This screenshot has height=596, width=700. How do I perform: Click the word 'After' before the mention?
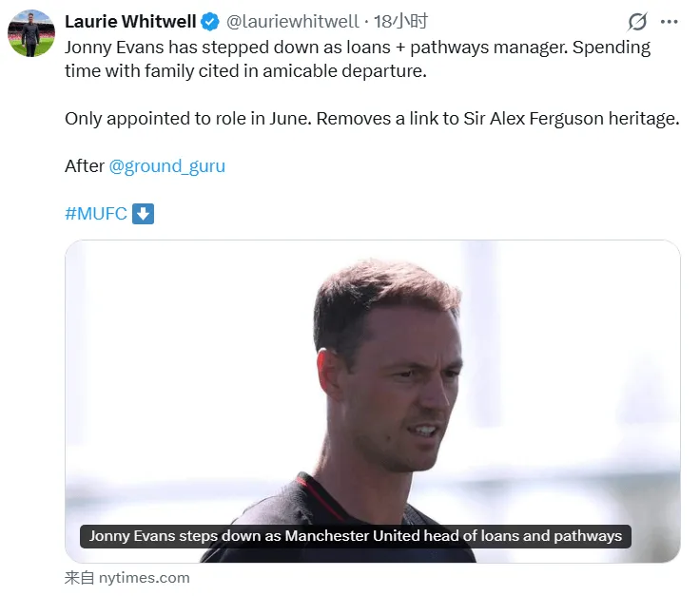point(84,165)
